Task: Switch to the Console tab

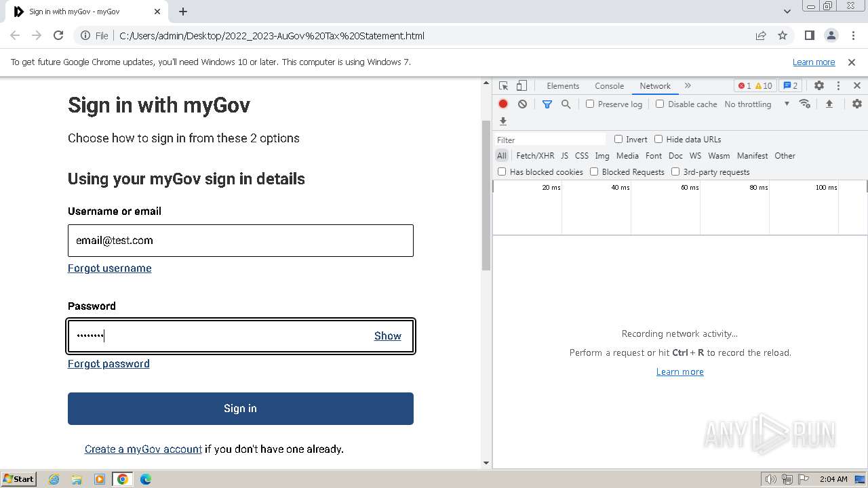Action: coord(609,85)
